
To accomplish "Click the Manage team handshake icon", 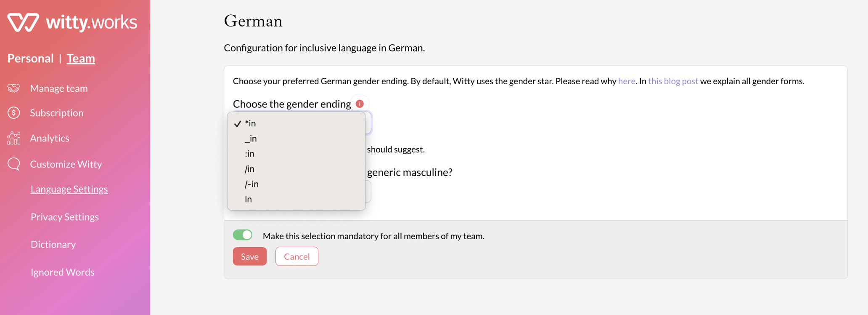I will point(14,88).
